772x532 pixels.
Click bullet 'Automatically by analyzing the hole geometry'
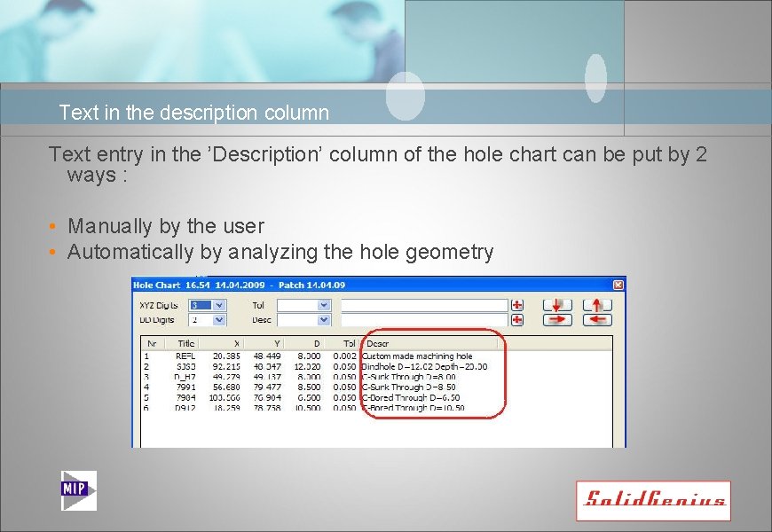280,252
